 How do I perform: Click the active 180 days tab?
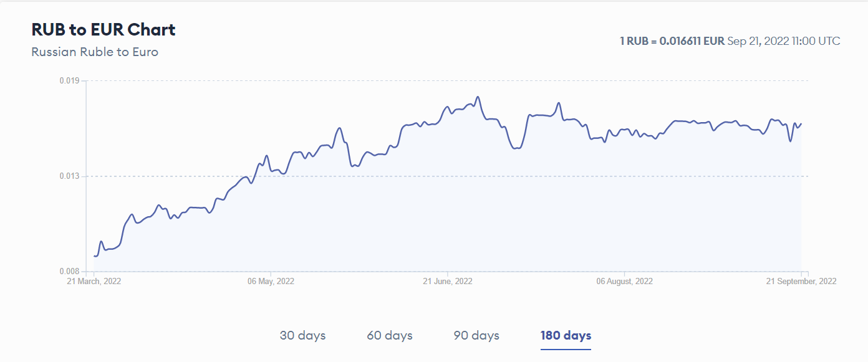566,335
